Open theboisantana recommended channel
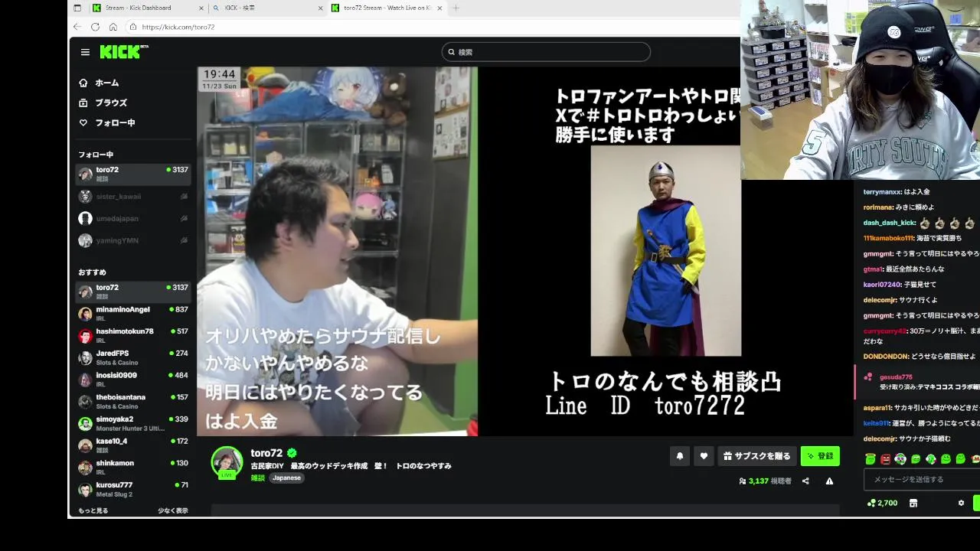The width and height of the screenshot is (980, 551). pos(133,402)
